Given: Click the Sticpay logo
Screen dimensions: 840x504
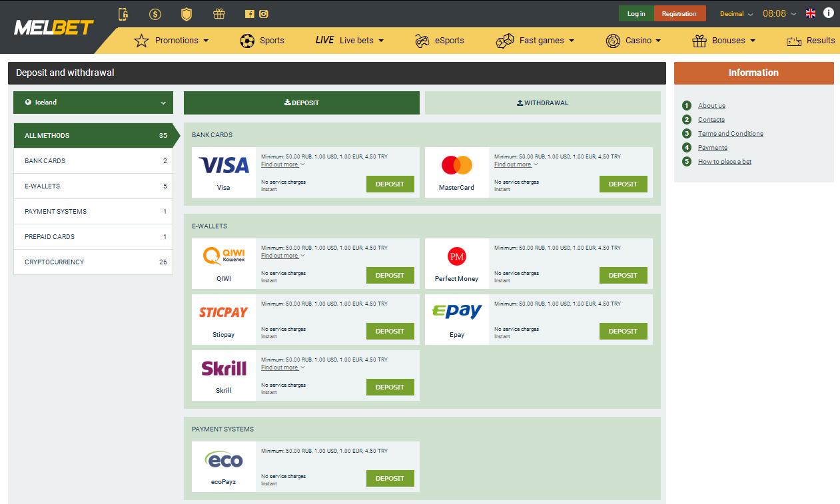Looking at the screenshot, I should pos(224,312).
